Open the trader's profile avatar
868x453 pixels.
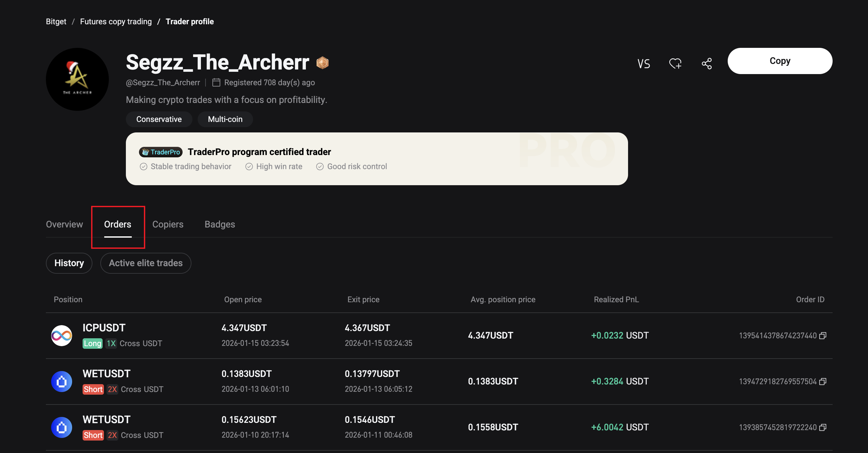(x=77, y=79)
